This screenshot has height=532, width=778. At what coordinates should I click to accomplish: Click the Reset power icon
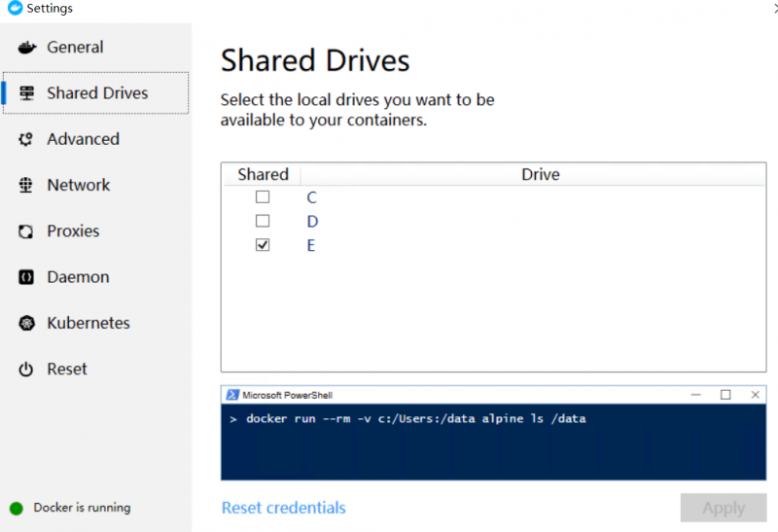click(26, 370)
